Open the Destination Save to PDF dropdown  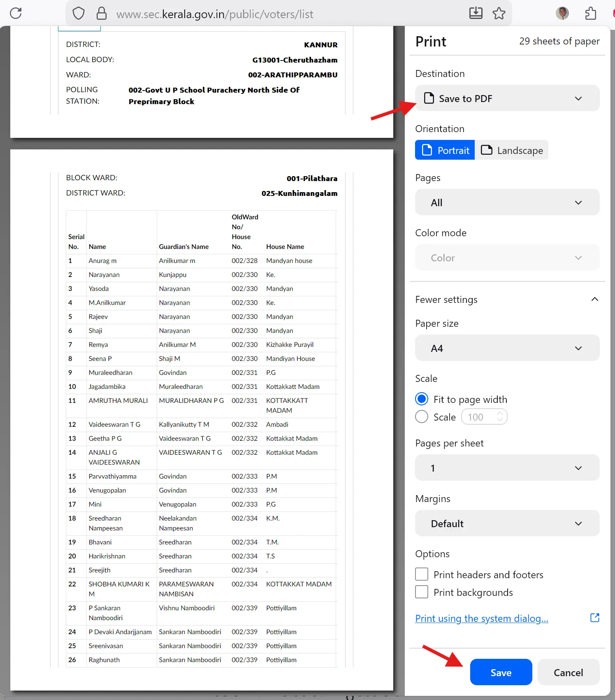(507, 98)
